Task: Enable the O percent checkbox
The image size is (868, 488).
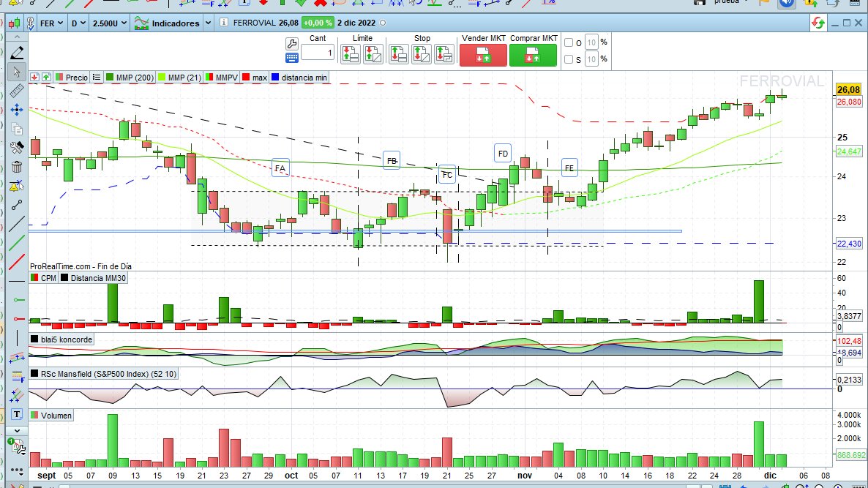Action: [569, 42]
